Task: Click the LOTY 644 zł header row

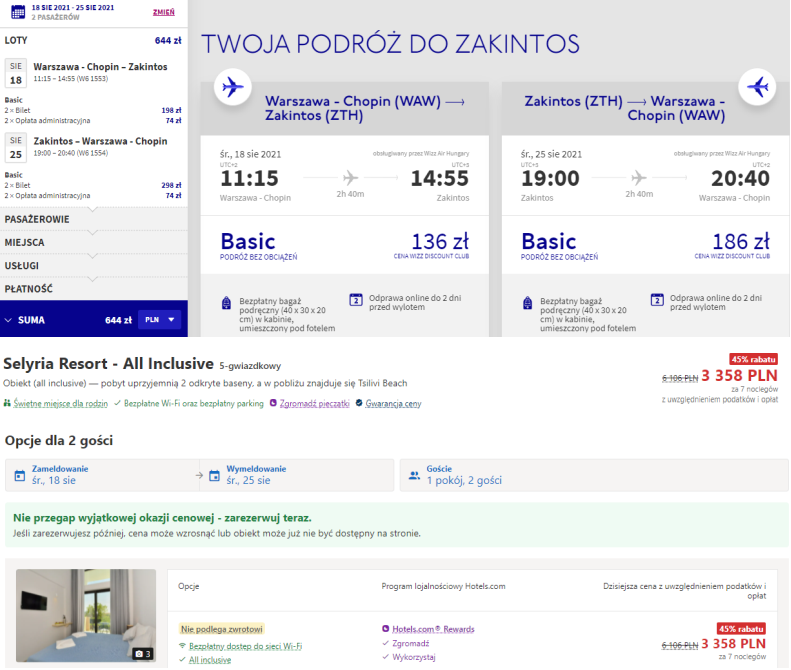Action: tap(94, 40)
